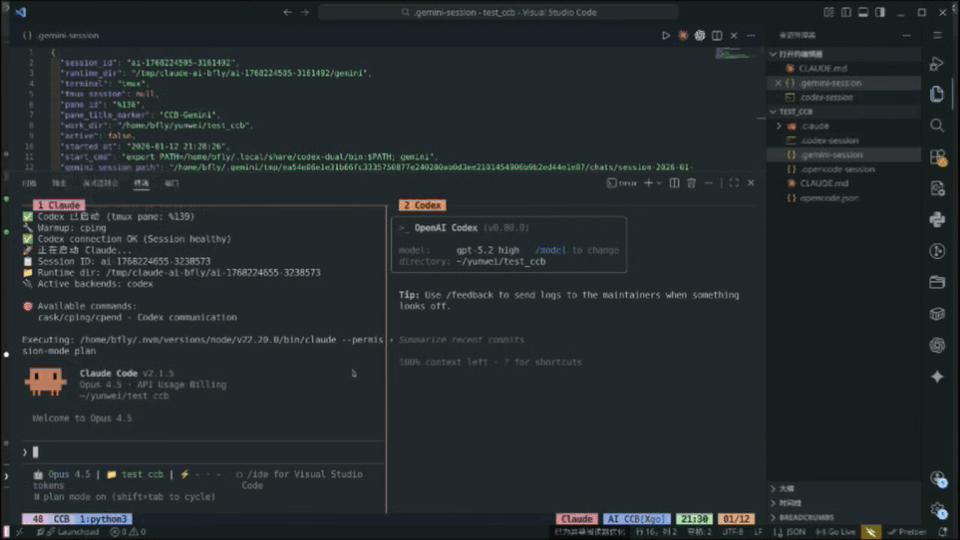Open the Accounts icon in activity bar
This screenshot has height=540, width=960.
(x=937, y=478)
